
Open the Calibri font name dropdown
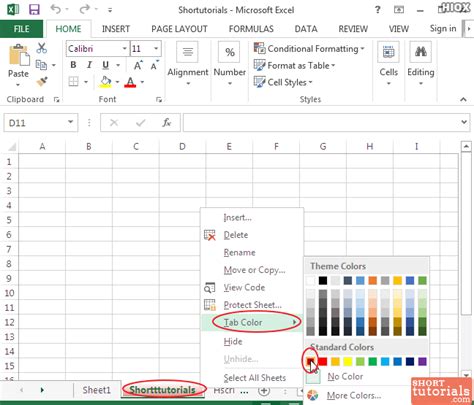pyautogui.click(x=124, y=49)
